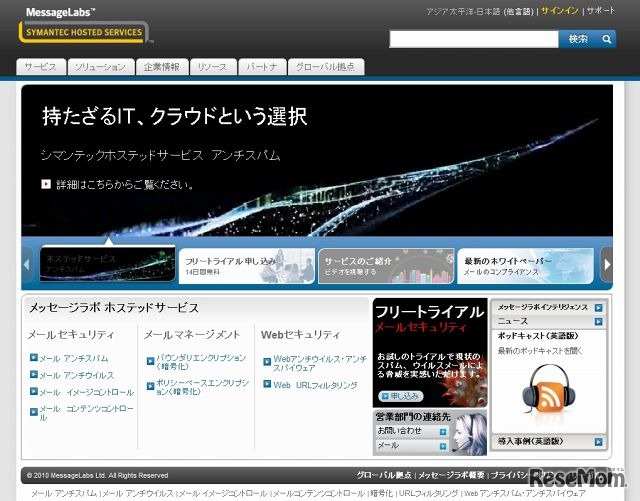
Task: Open the ポリシーベースエンクリプション(暗号化) link
Action: point(202,387)
